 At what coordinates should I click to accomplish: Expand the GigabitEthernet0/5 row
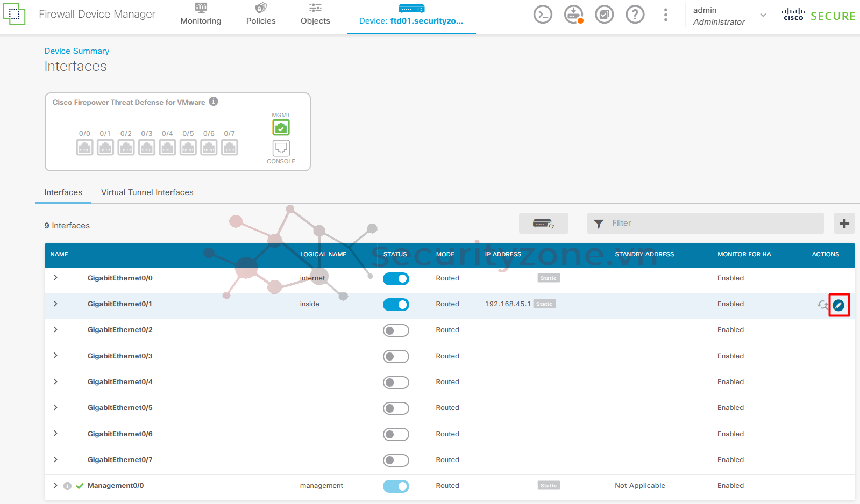click(55, 407)
